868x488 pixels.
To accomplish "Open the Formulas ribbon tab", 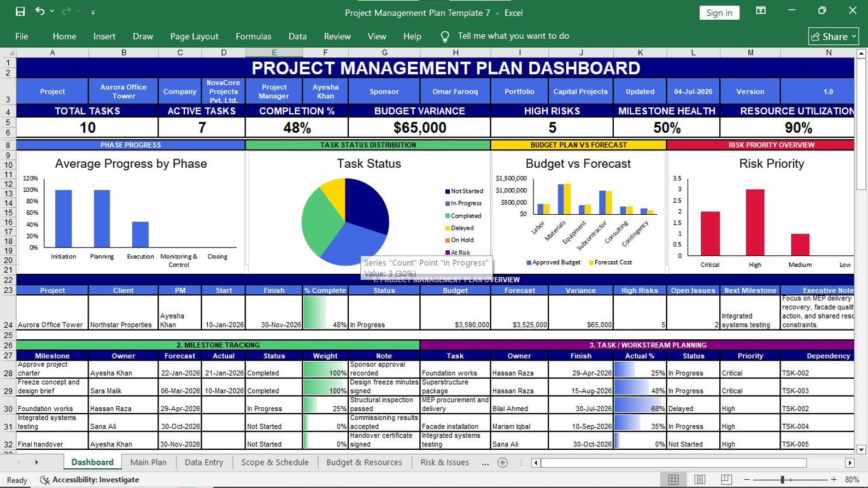I will (253, 37).
